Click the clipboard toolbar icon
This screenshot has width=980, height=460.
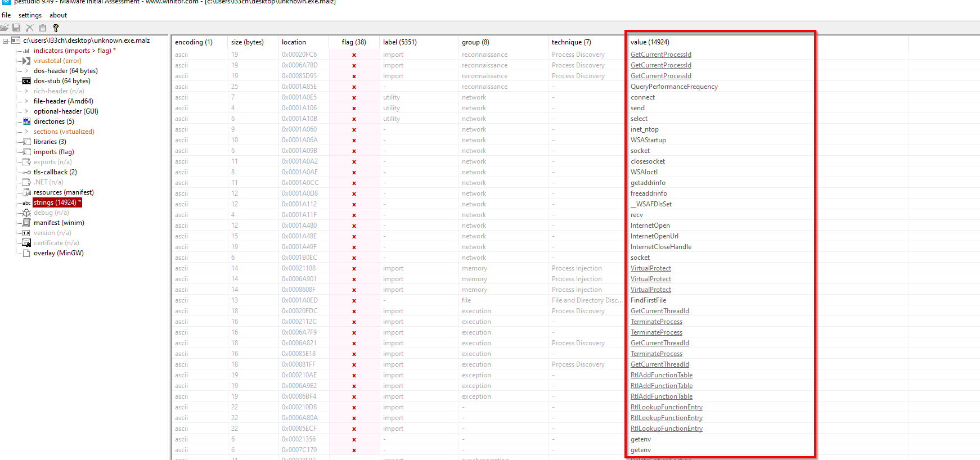pos(43,28)
